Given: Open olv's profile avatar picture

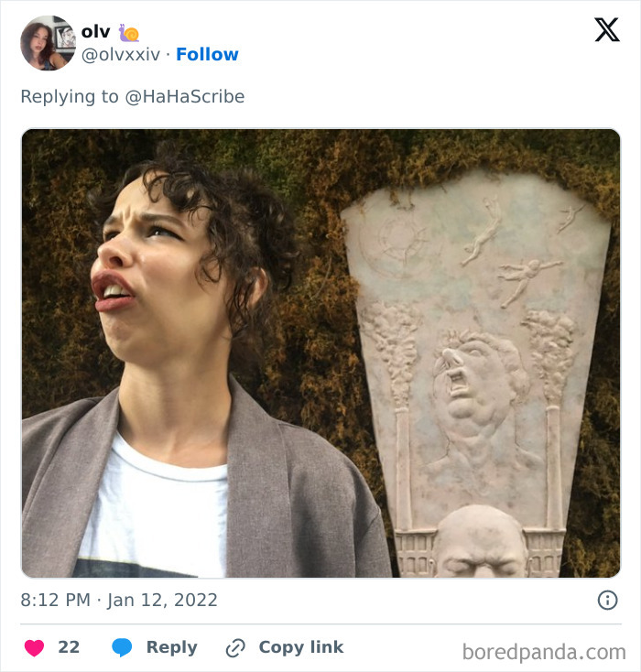Looking at the screenshot, I should [x=48, y=43].
